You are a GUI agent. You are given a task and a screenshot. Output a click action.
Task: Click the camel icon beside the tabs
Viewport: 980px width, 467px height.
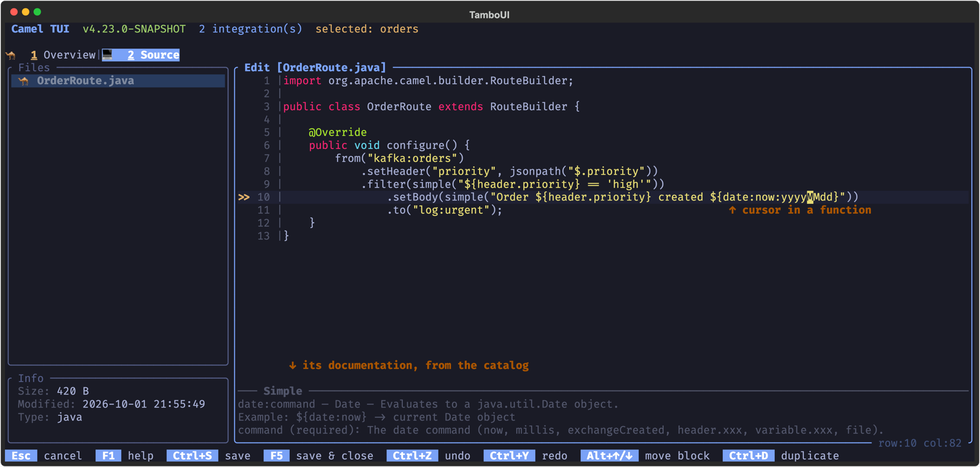tap(11, 55)
